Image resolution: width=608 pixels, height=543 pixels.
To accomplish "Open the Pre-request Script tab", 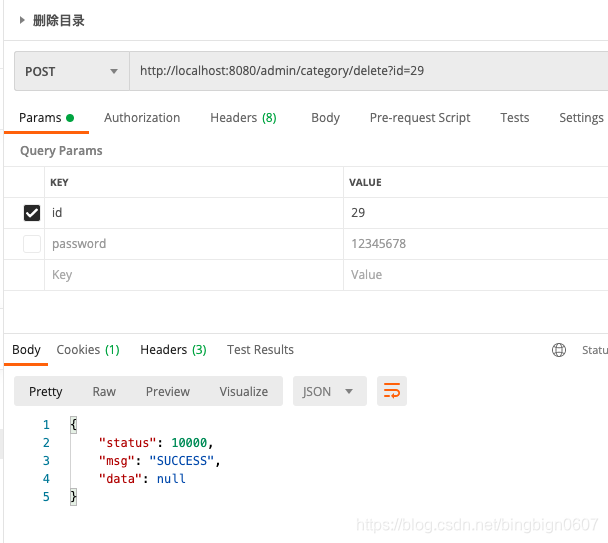I will click(x=420, y=118).
